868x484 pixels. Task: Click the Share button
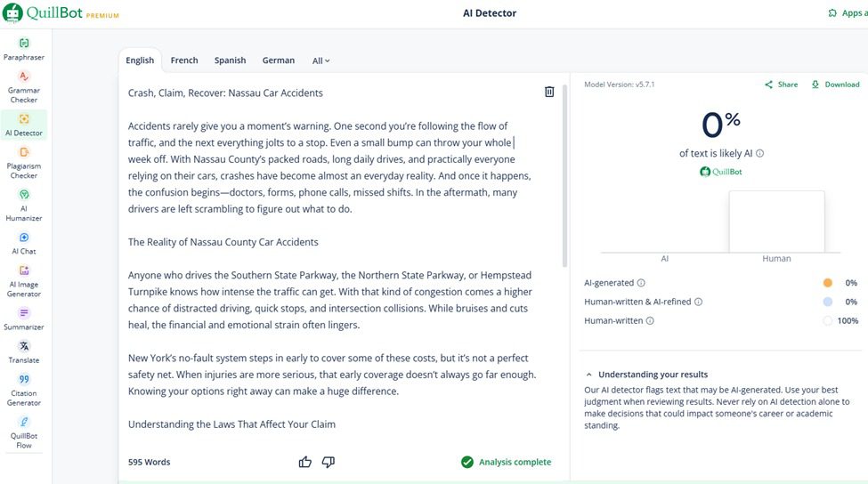[781, 85]
